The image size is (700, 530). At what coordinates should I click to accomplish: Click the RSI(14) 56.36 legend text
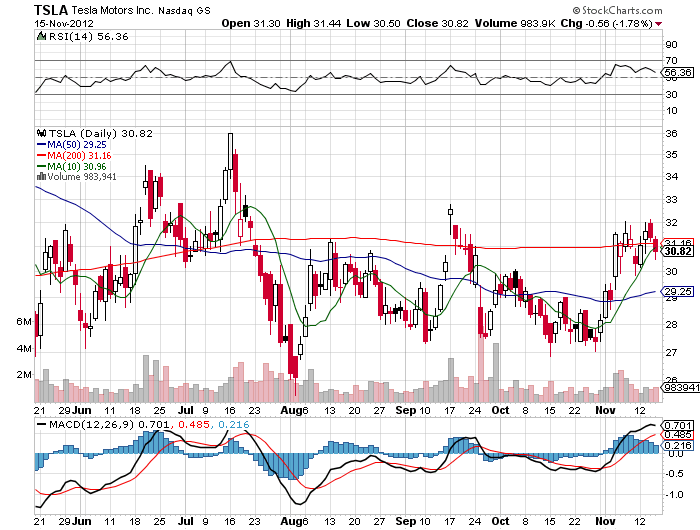tap(88, 37)
